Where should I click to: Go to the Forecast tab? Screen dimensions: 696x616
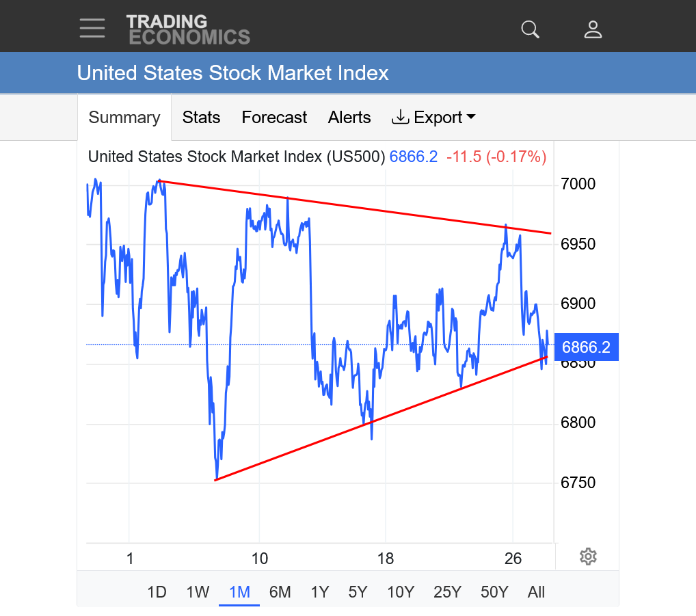[274, 118]
